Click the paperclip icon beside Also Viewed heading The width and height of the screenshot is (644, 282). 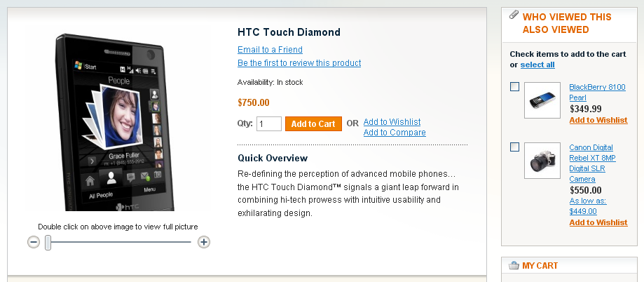pyautogui.click(x=514, y=15)
